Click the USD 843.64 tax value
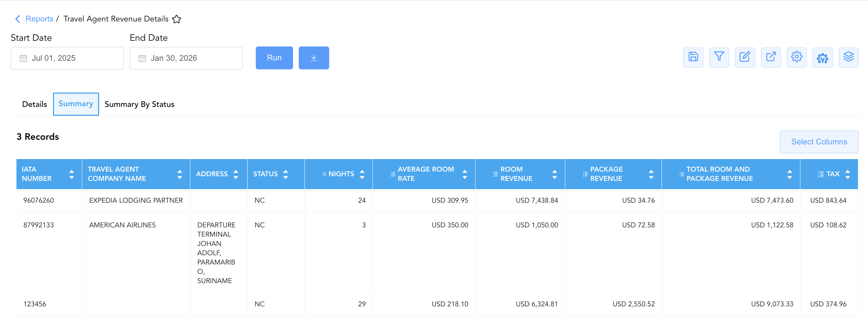This screenshot has width=868, height=326. (x=828, y=201)
